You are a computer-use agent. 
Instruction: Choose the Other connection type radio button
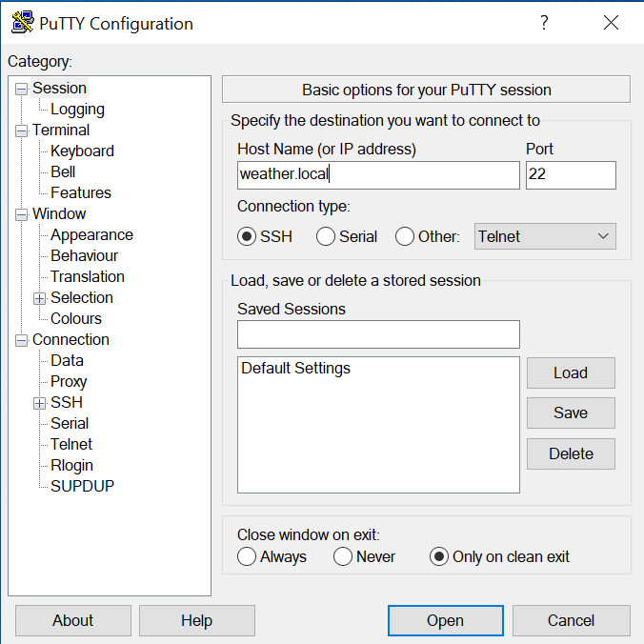point(405,236)
